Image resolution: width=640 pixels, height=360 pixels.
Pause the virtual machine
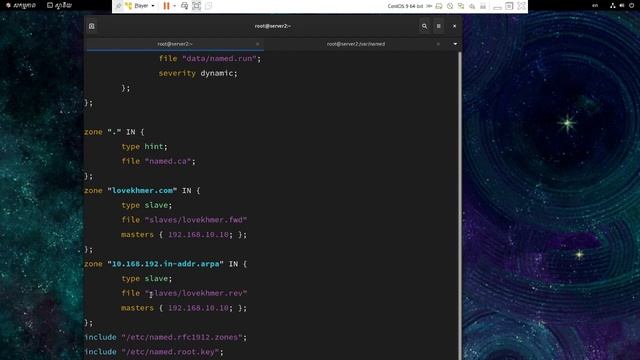pos(166,6)
